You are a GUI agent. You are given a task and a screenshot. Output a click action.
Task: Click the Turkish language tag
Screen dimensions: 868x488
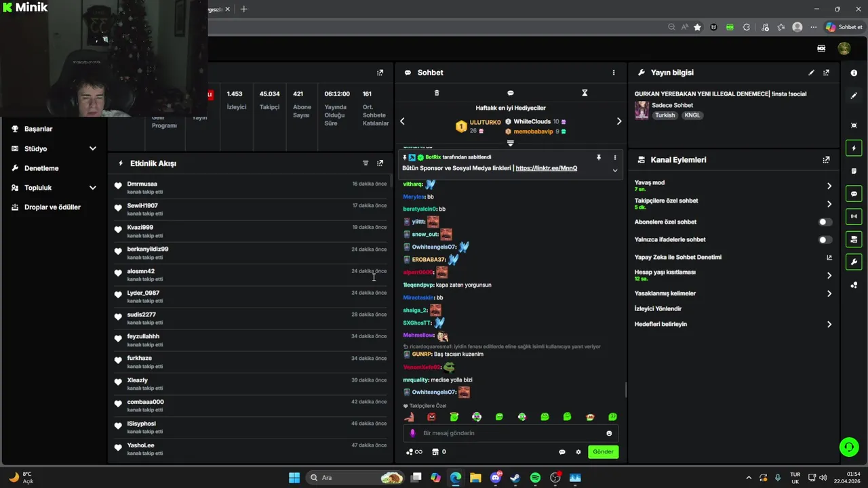(x=665, y=115)
